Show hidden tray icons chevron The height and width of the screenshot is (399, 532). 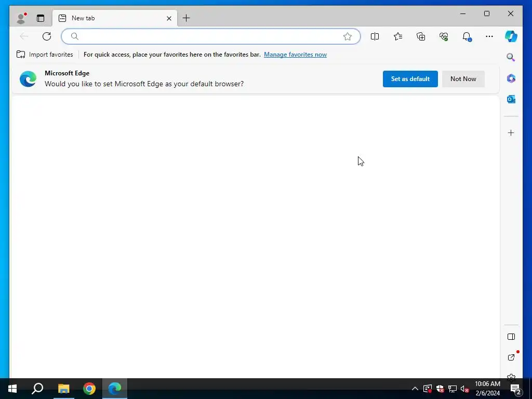click(x=415, y=389)
